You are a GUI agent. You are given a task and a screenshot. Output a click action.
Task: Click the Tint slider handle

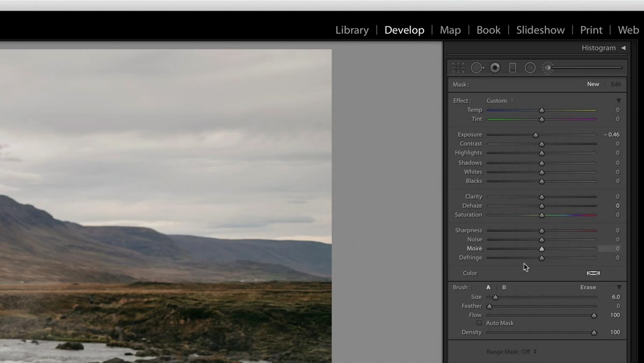pos(541,119)
